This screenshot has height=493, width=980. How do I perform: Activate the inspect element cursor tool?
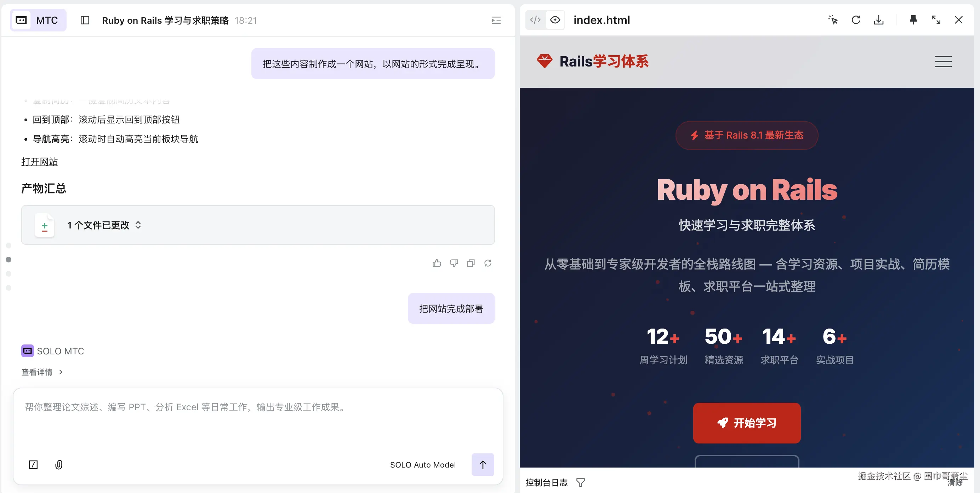pyautogui.click(x=833, y=20)
